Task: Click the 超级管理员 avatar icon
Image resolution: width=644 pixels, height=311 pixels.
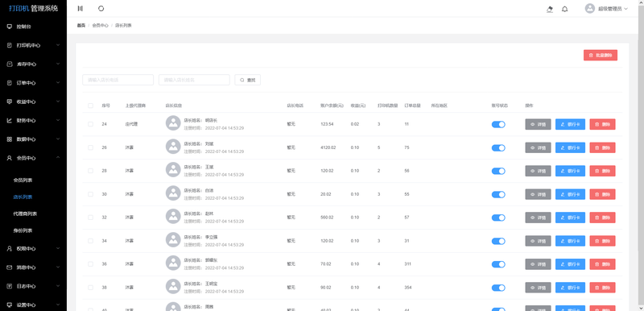Action: [590, 9]
